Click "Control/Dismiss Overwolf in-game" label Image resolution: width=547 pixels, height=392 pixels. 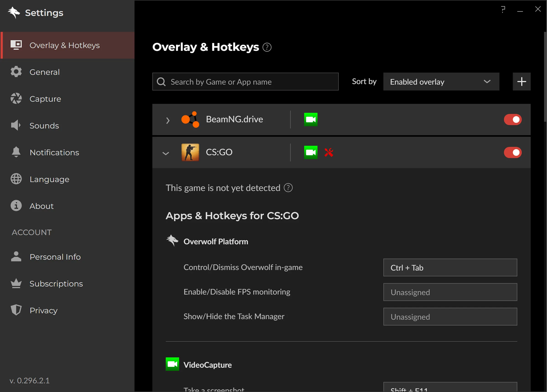(x=243, y=267)
